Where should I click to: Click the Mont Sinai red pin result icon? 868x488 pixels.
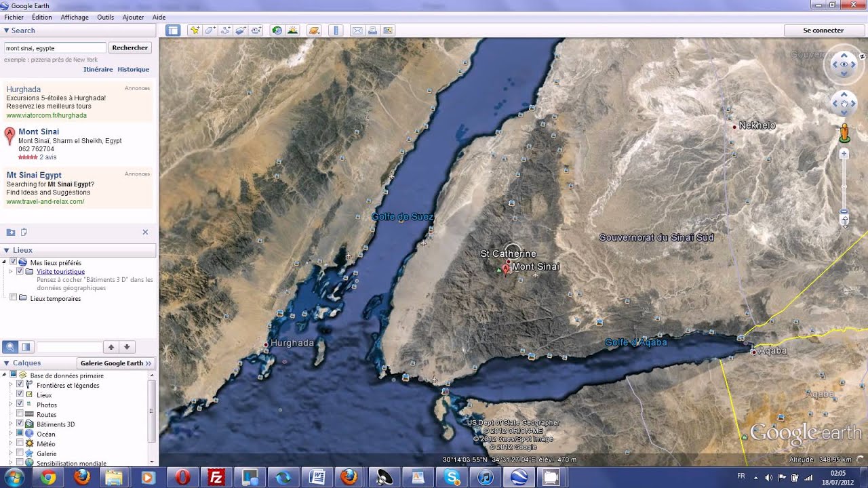9,136
